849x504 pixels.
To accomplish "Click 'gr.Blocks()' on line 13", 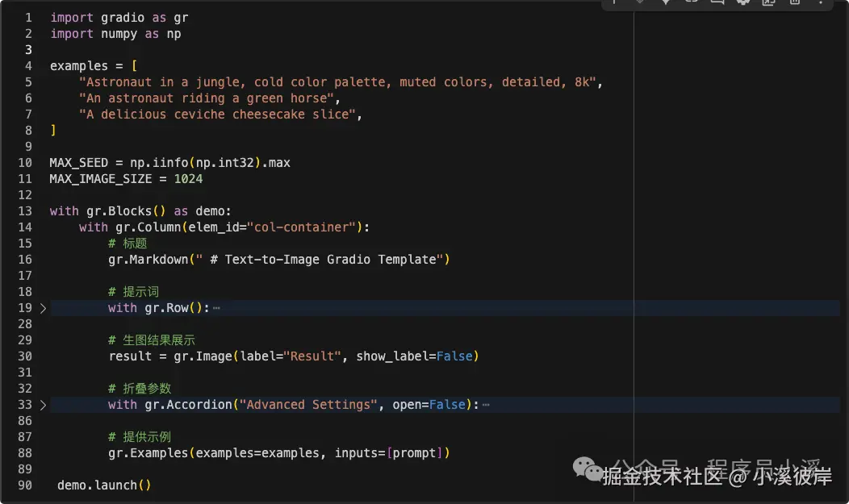I will 126,211.
